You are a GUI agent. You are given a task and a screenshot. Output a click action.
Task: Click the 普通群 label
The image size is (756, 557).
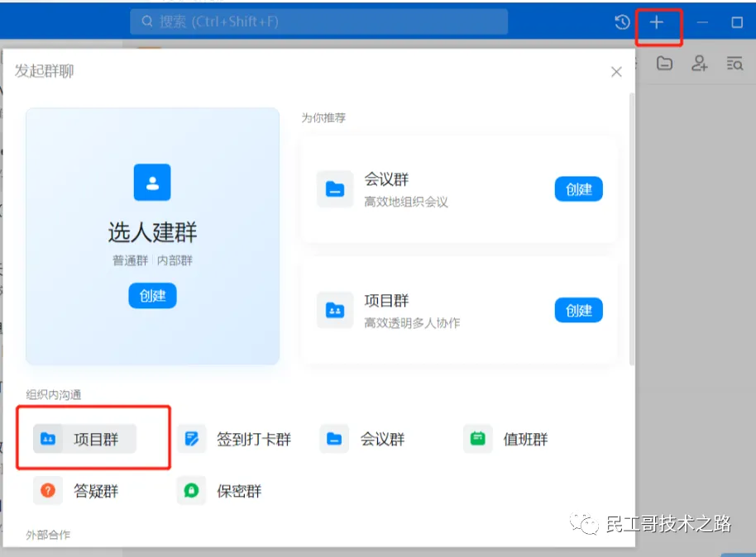(130, 260)
